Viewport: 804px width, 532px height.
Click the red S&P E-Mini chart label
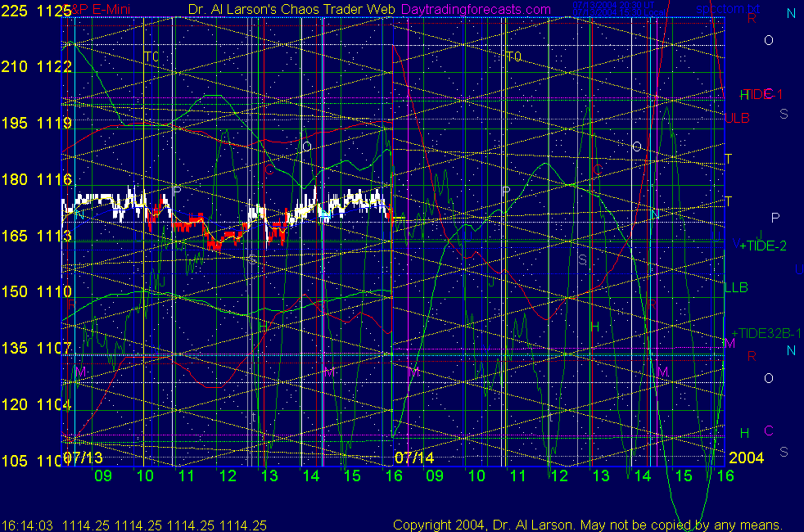pos(97,9)
